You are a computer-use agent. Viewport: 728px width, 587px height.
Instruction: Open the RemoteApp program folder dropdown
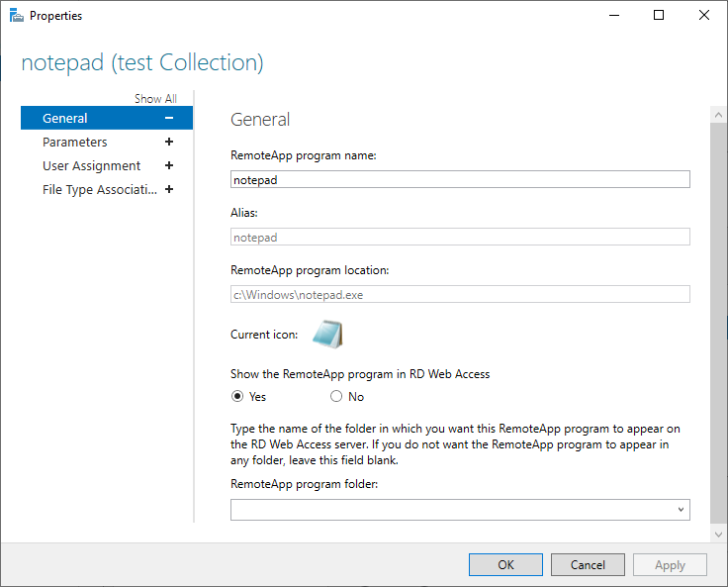click(681, 510)
